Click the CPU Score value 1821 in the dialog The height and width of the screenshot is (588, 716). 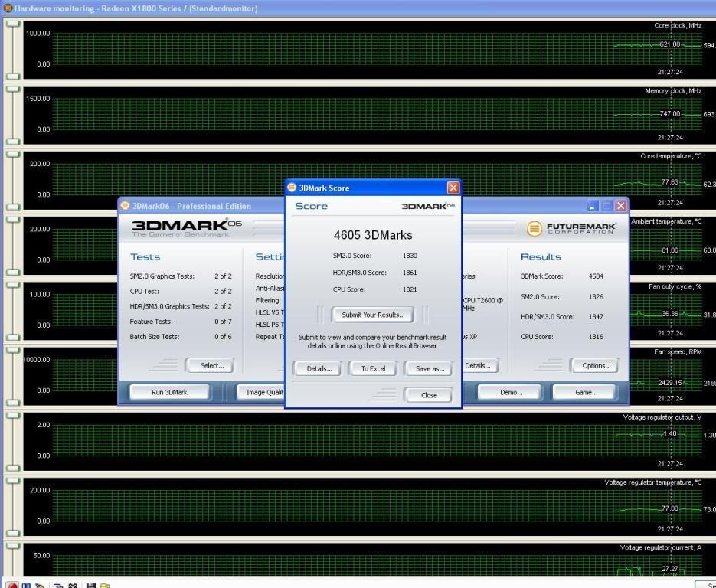click(410, 289)
